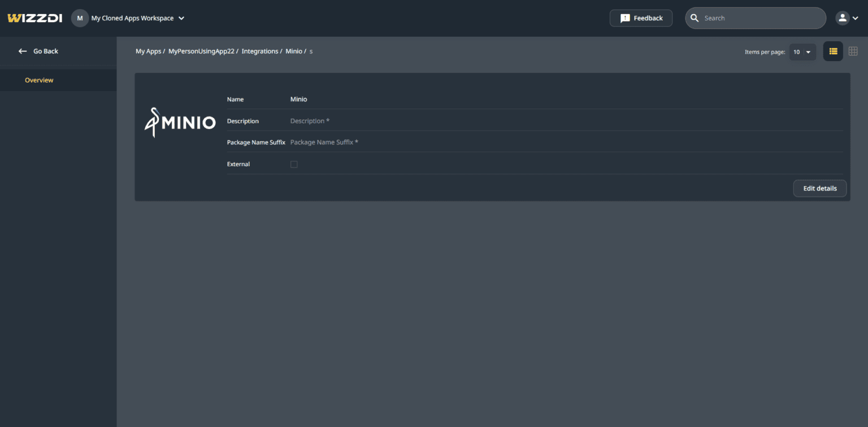Click the Feedback button
The height and width of the screenshot is (427, 868).
(x=641, y=18)
